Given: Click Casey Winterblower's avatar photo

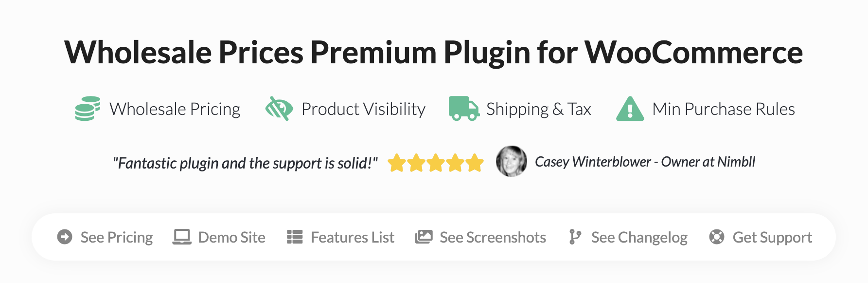Looking at the screenshot, I should tap(511, 161).
